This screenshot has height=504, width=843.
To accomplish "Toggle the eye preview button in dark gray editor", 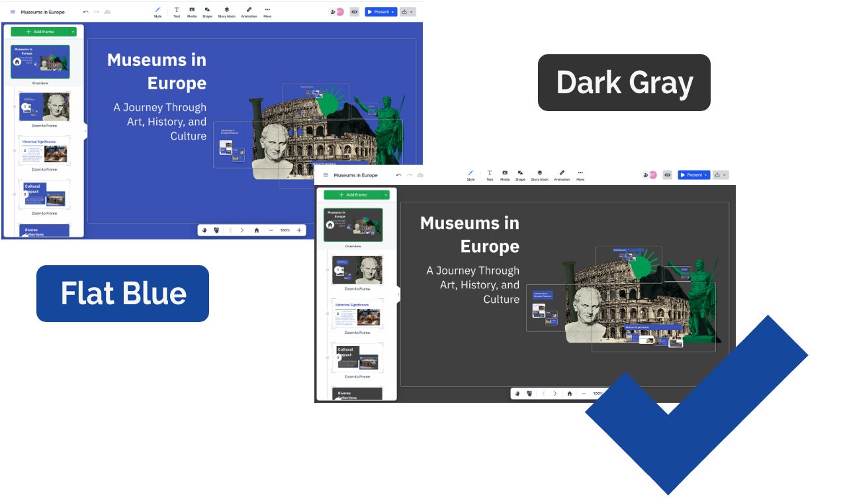I will (x=667, y=175).
